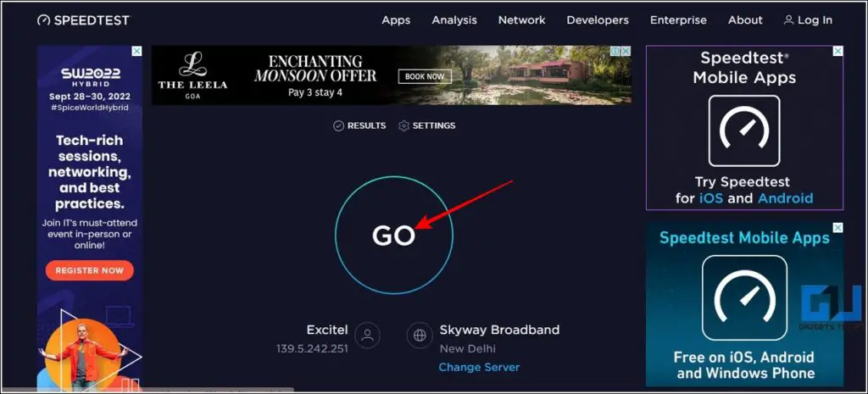
Task: Start the speed test with GO
Action: coord(394,236)
